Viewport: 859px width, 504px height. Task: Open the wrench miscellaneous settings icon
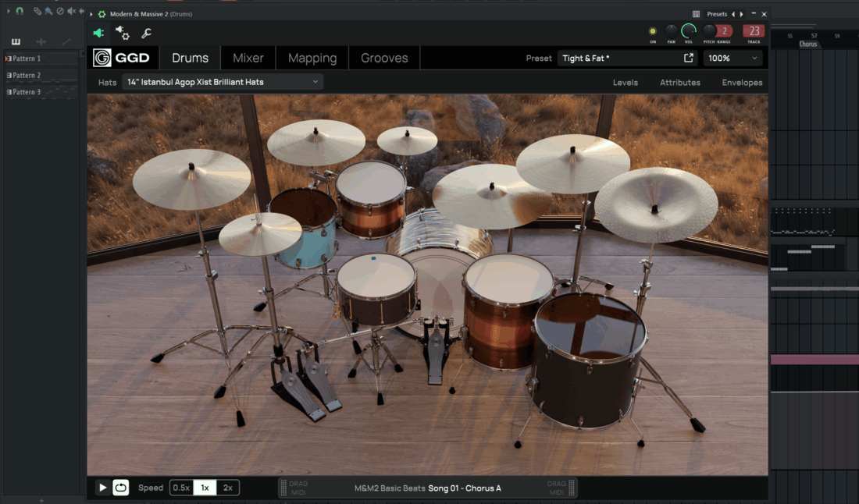(x=146, y=33)
